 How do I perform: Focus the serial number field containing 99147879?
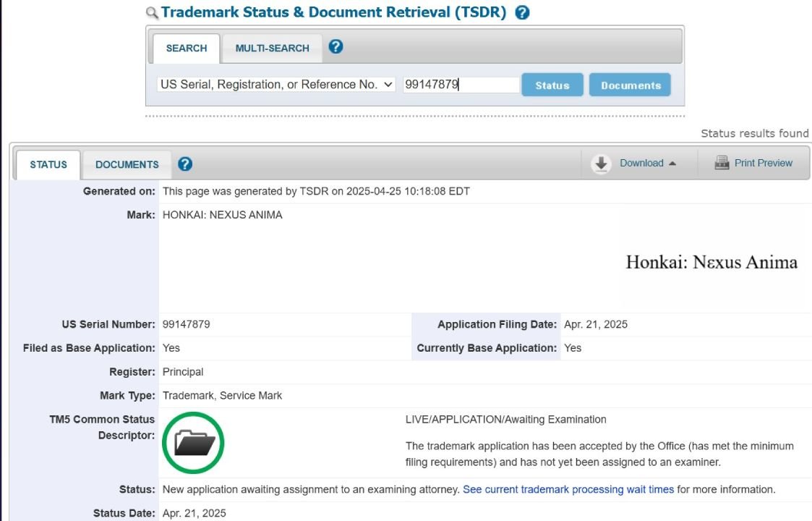[461, 85]
